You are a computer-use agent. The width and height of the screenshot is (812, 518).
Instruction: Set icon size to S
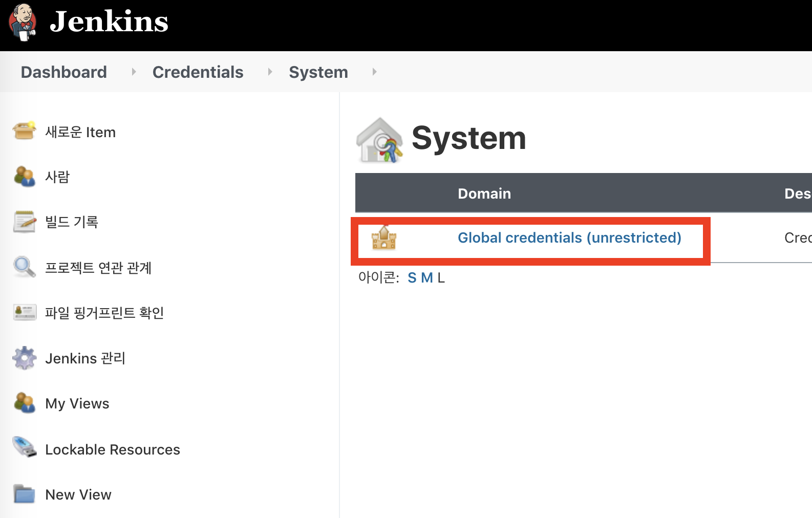click(x=412, y=278)
